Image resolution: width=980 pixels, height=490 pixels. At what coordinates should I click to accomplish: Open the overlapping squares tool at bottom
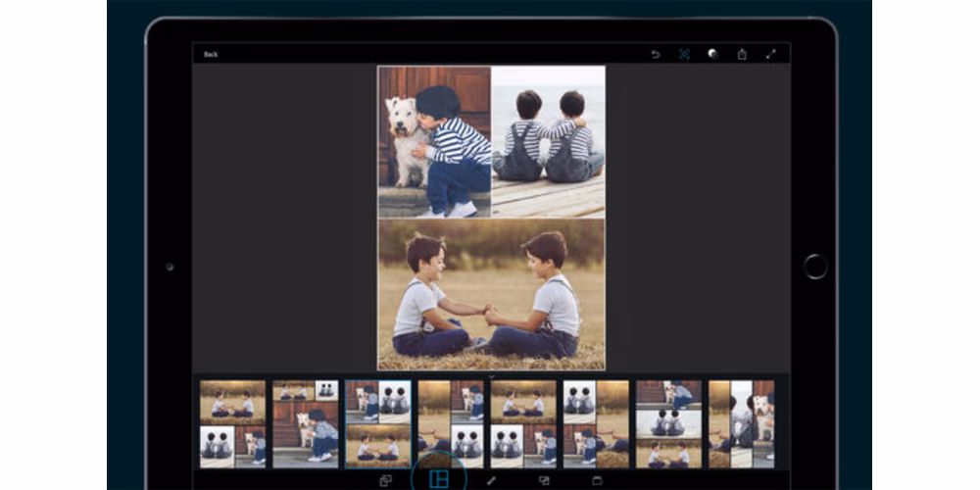pos(385,480)
